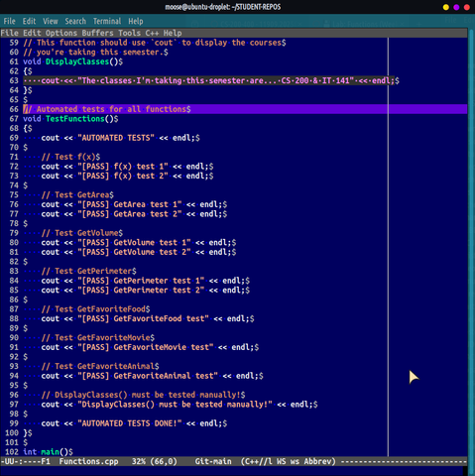Viewport: 475px width, 476px height.
Task: Click comment on line 59 about cout
Action: click(152, 43)
